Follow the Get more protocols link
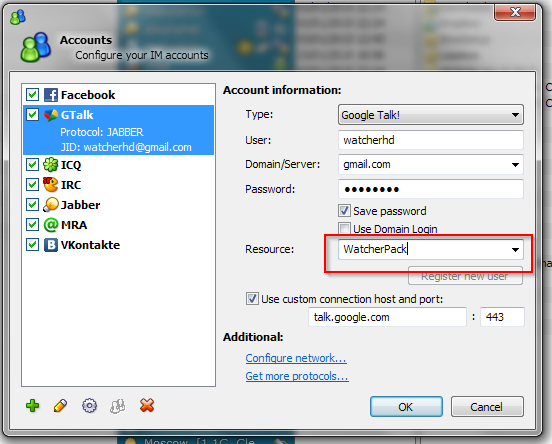Viewport: 552px width, 444px height. click(x=297, y=376)
